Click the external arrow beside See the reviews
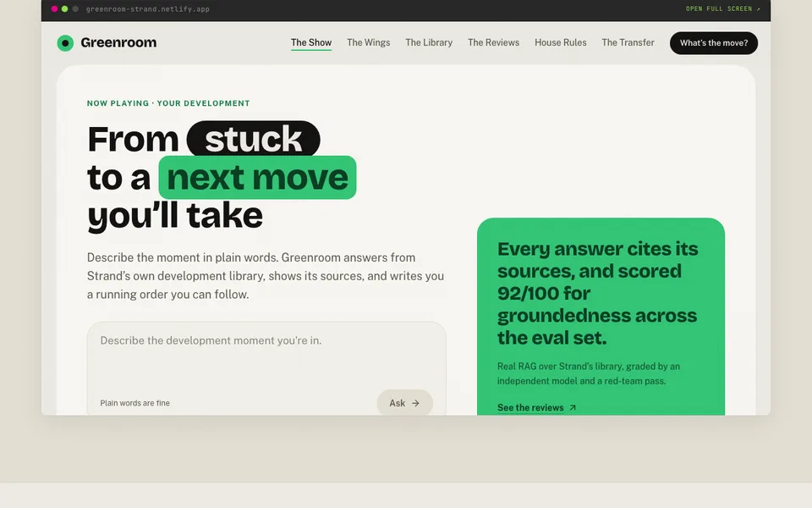812x508 pixels. click(x=573, y=407)
